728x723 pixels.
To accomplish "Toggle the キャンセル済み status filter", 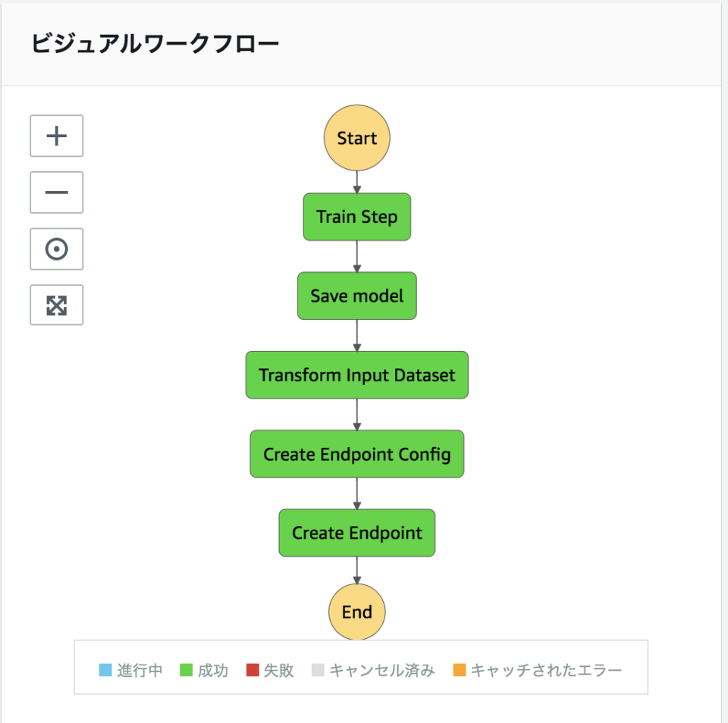I will [375, 670].
